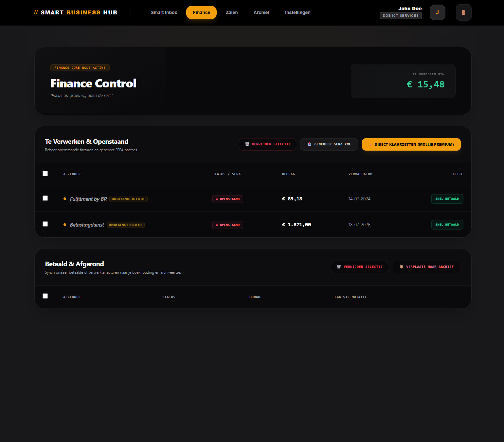Click the due date 14-07-2024
The width and height of the screenshot is (504, 442).
pyautogui.click(x=359, y=199)
